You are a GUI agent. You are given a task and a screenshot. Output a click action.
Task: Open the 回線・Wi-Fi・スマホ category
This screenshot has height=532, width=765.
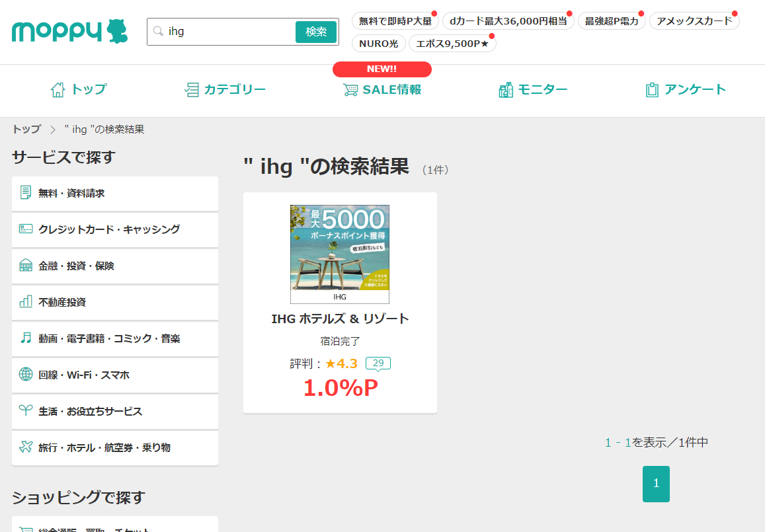click(x=114, y=375)
